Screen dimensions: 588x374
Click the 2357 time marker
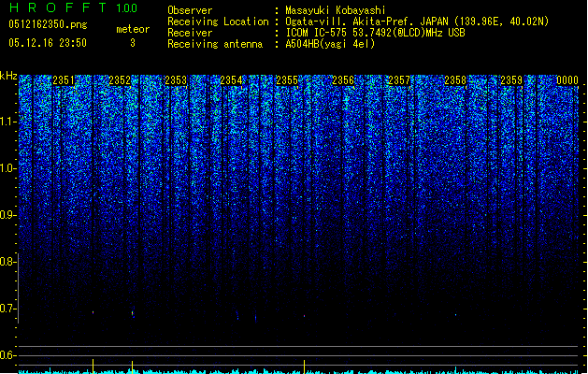[x=399, y=80]
